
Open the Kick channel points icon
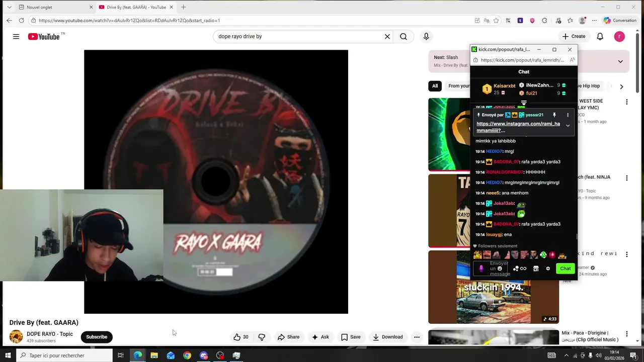click(x=520, y=268)
